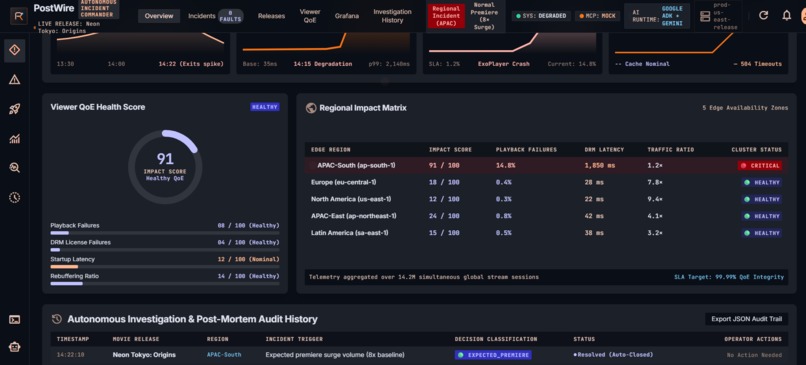The width and height of the screenshot is (806, 365).
Task: Click the HEALTHY badge on QoE Health Score
Action: pyautogui.click(x=265, y=107)
